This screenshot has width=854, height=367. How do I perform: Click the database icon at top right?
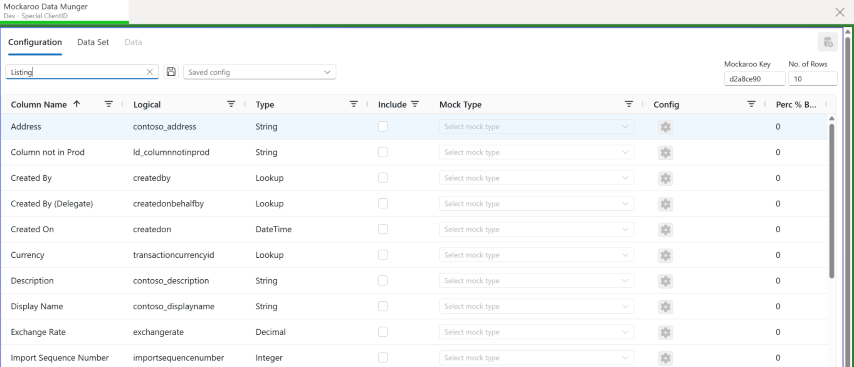(827, 42)
